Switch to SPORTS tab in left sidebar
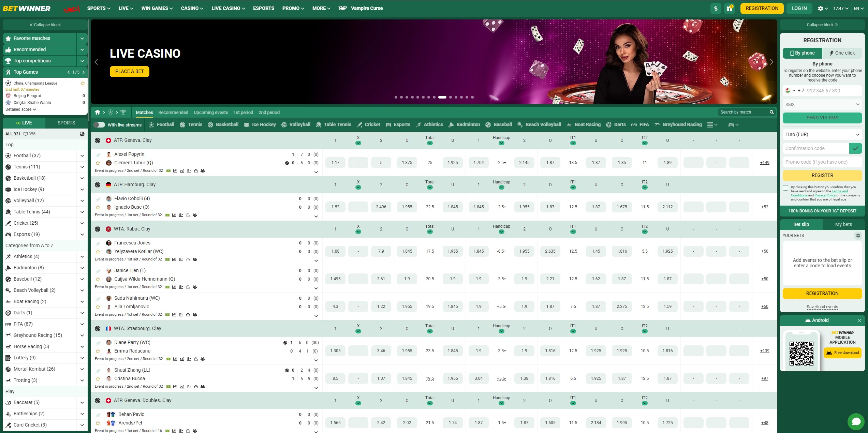This screenshot has width=868, height=433. point(66,123)
